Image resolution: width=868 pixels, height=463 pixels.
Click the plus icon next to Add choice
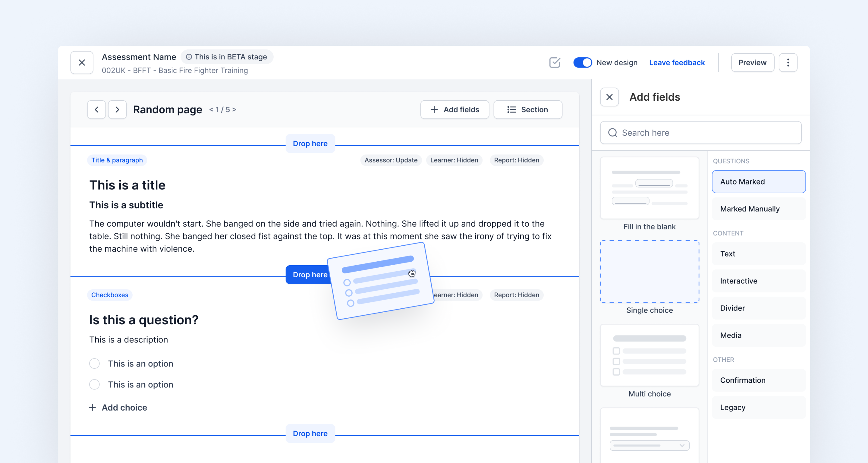coord(92,408)
